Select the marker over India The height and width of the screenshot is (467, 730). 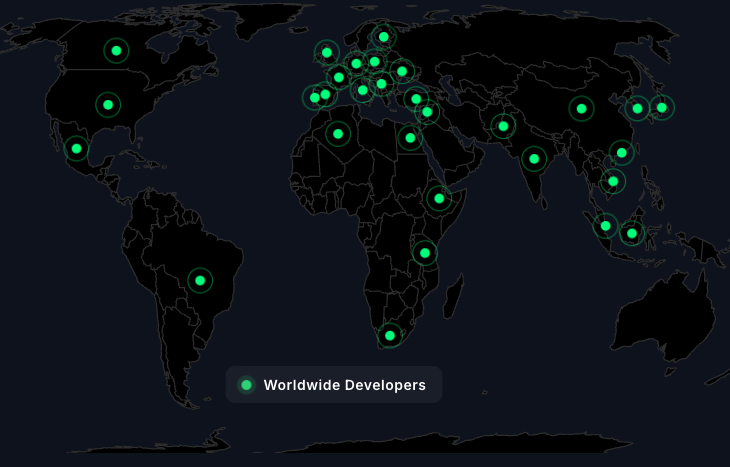coord(534,159)
